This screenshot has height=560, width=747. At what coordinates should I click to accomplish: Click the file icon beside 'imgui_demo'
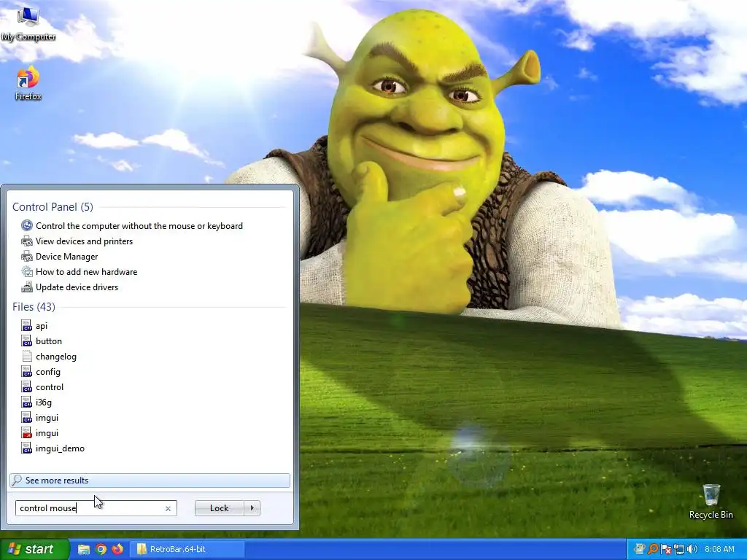click(x=27, y=448)
